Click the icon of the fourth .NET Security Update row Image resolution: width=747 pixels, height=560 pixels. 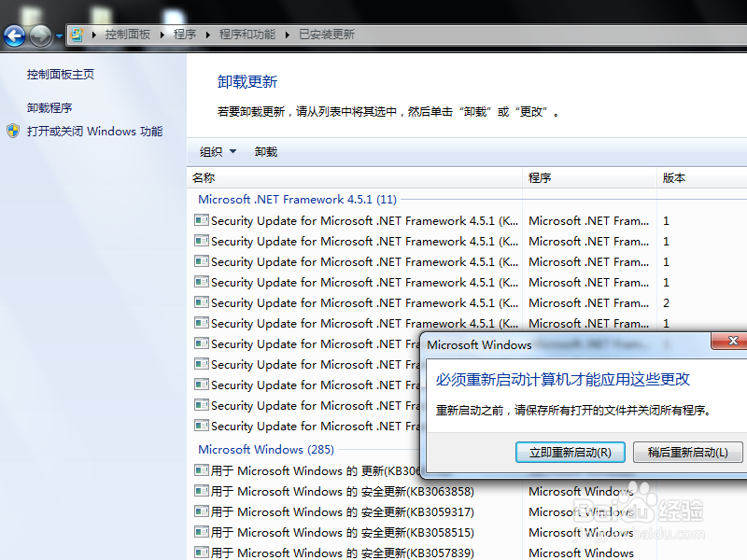202,282
